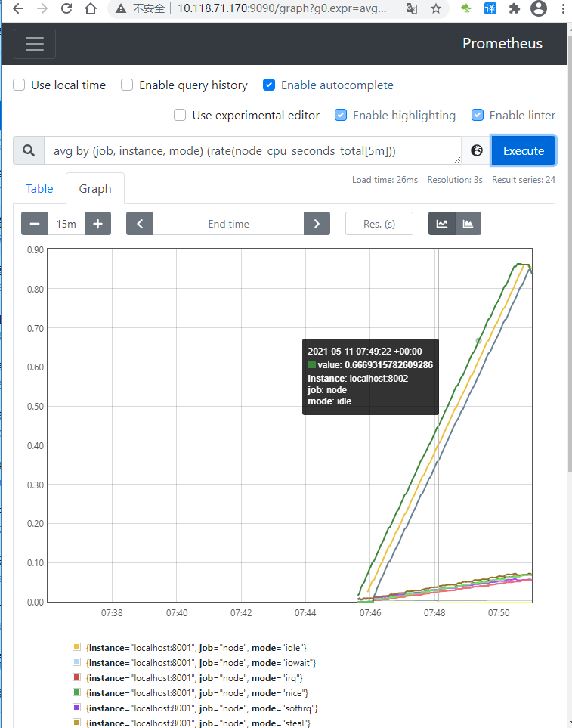
Task: Open the hamburger navigation menu
Action: (x=35, y=44)
